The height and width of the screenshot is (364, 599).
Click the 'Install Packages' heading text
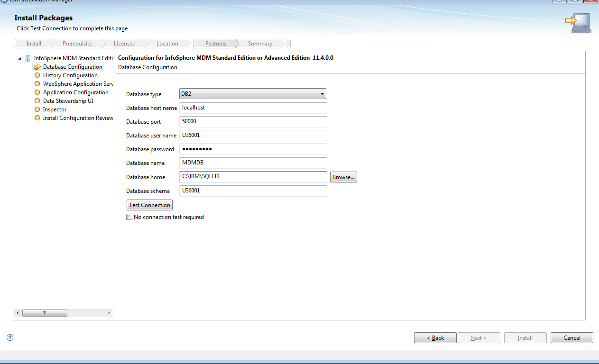click(x=44, y=18)
